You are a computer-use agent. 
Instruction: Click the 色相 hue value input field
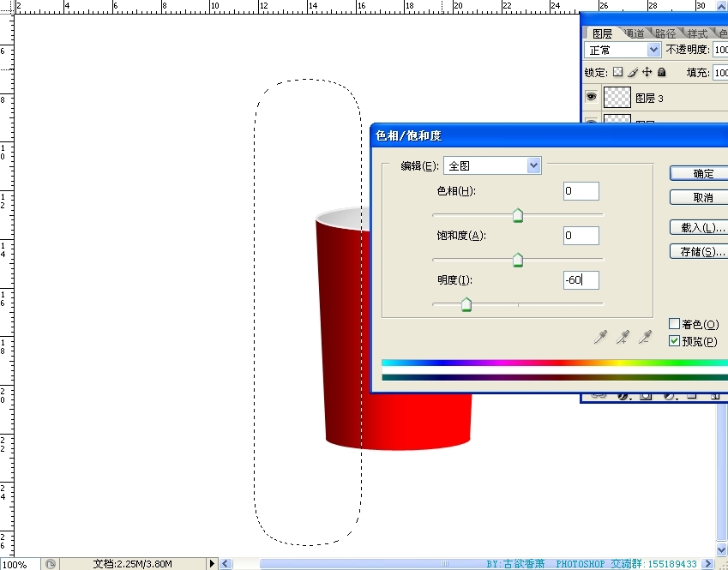pyautogui.click(x=581, y=191)
